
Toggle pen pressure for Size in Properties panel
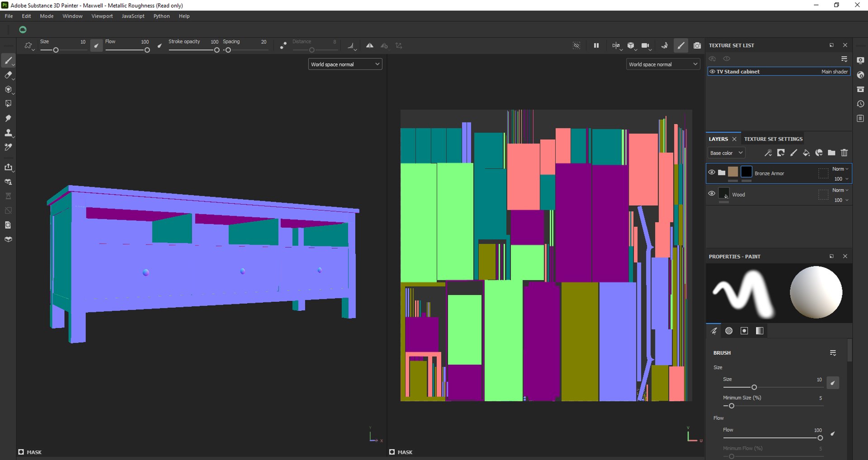tap(833, 383)
